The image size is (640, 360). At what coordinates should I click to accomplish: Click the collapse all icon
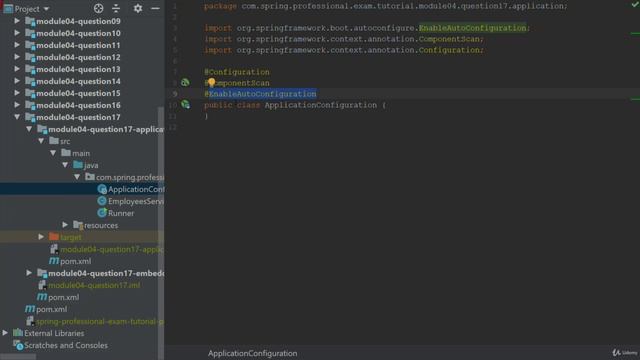tap(116, 8)
